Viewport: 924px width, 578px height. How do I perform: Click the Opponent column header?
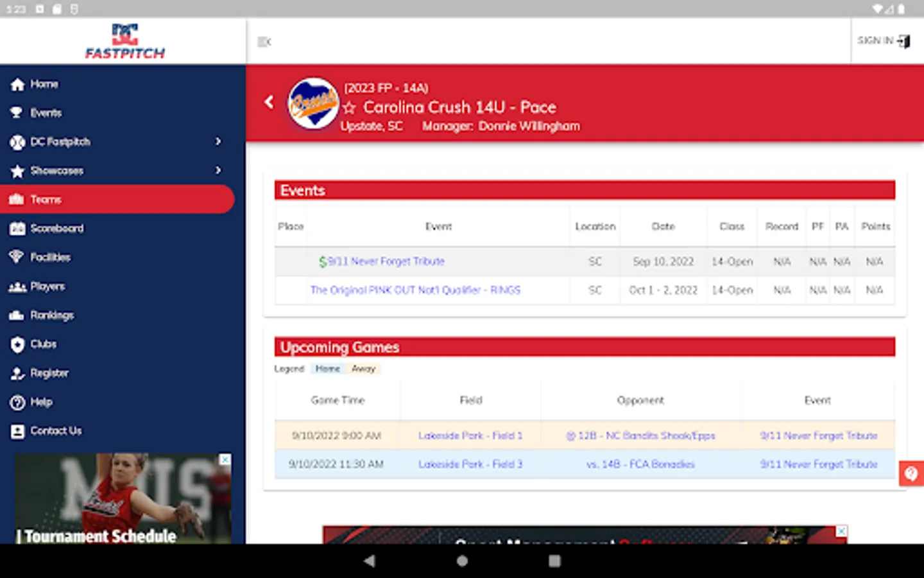(640, 400)
